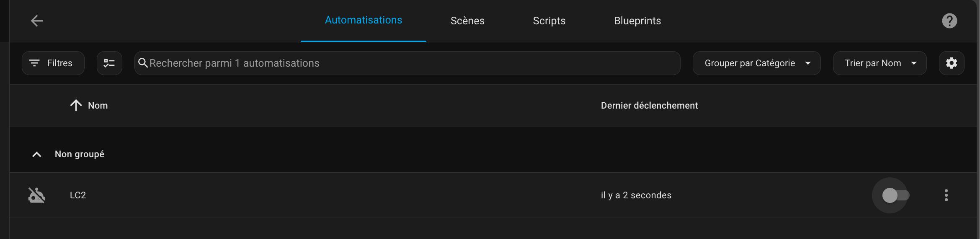Open the Filtres button
This screenshot has width=980, height=239.
click(53, 63)
